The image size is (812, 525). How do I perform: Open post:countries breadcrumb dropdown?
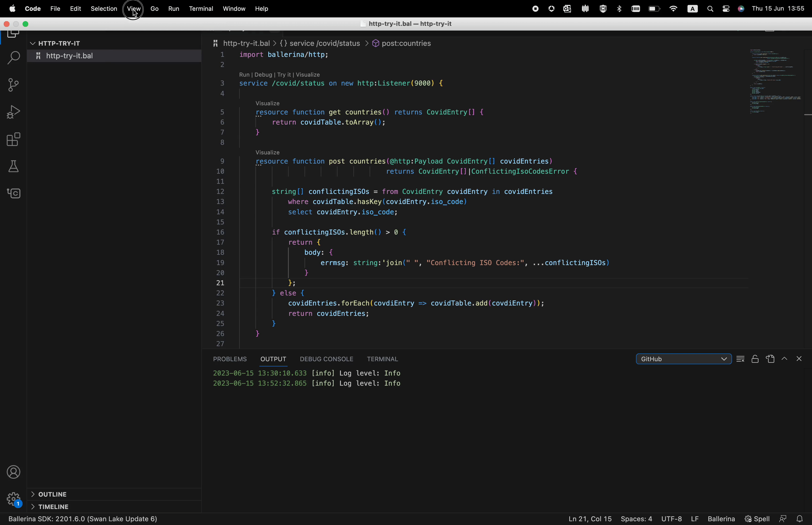point(402,44)
